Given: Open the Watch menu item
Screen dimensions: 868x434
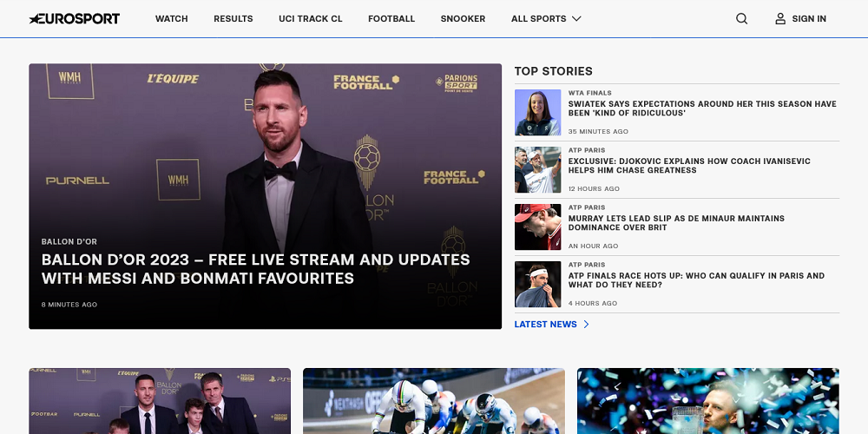Looking at the screenshot, I should point(172,19).
